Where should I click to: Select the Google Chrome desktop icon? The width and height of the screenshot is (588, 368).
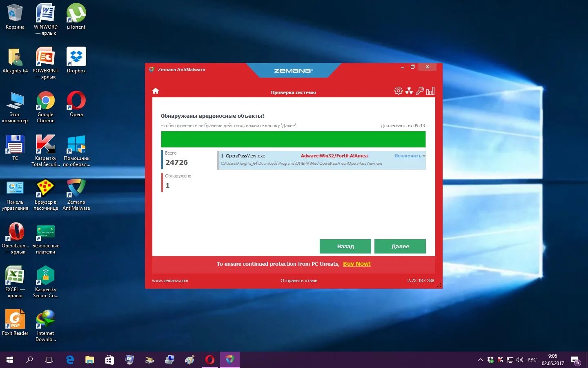46,107
